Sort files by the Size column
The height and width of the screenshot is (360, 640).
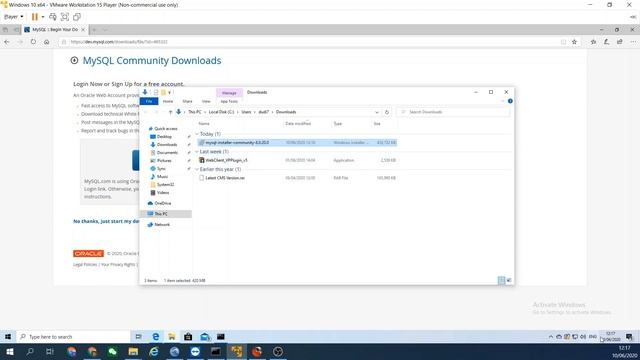coord(377,123)
